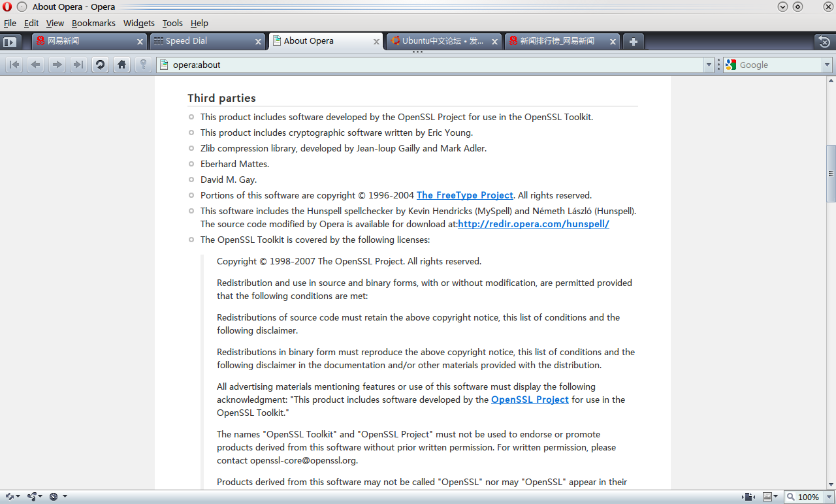Expand the image display mode dropdown arrow
Image resolution: width=836 pixels, height=504 pixels.
click(x=777, y=497)
